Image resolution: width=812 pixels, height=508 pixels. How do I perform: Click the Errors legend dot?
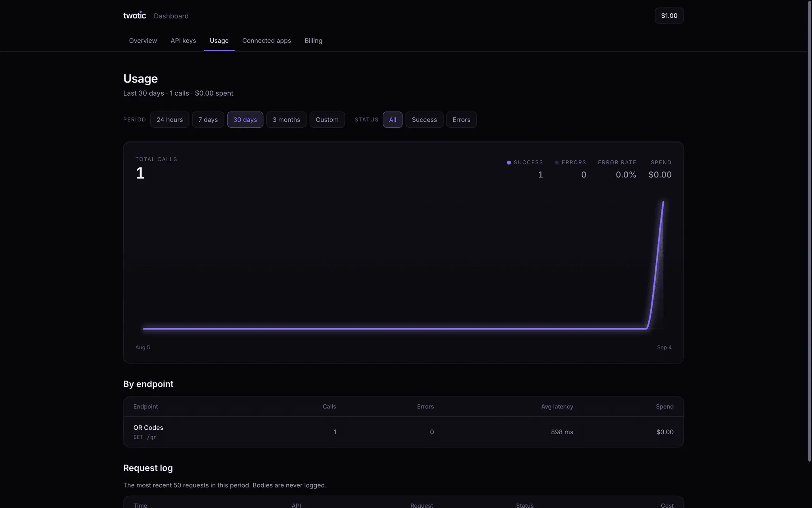557,162
